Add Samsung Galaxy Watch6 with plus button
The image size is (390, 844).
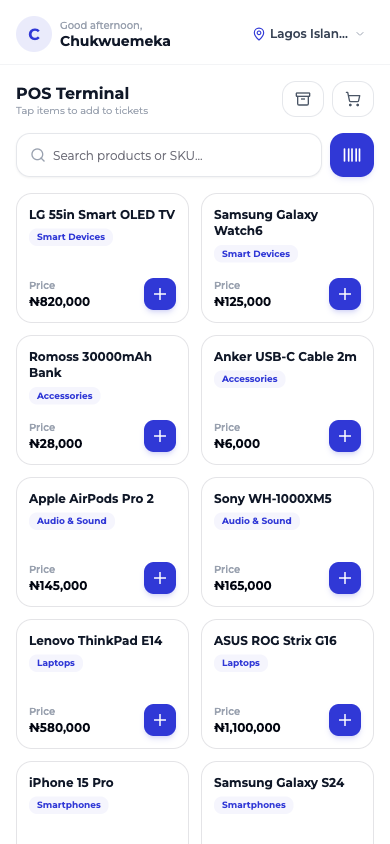pos(345,294)
